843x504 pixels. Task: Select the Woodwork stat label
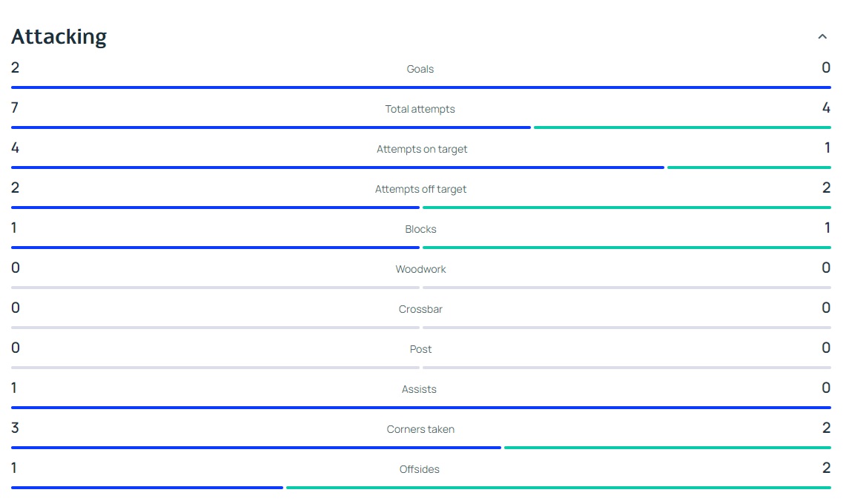click(420, 269)
